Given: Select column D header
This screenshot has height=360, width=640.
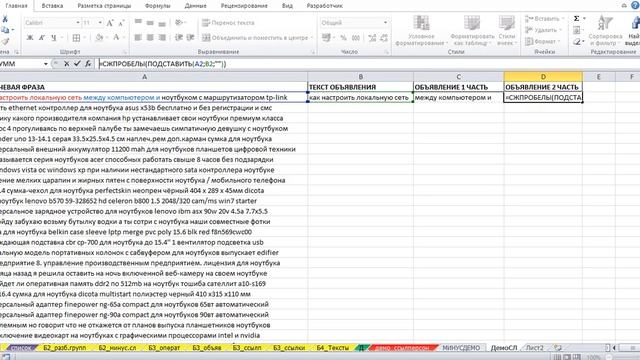Looking at the screenshot, I should point(543,76).
